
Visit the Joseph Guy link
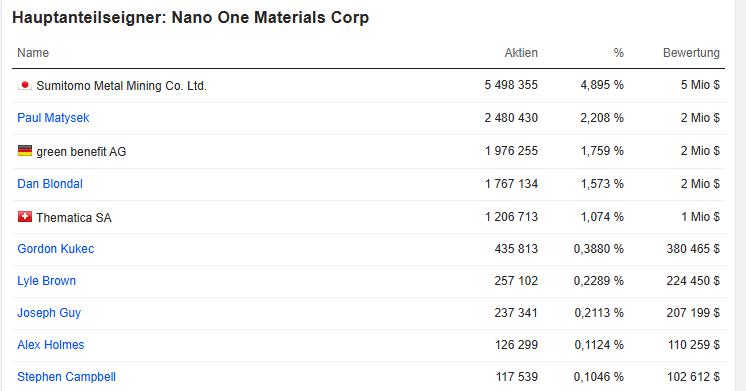coord(49,313)
